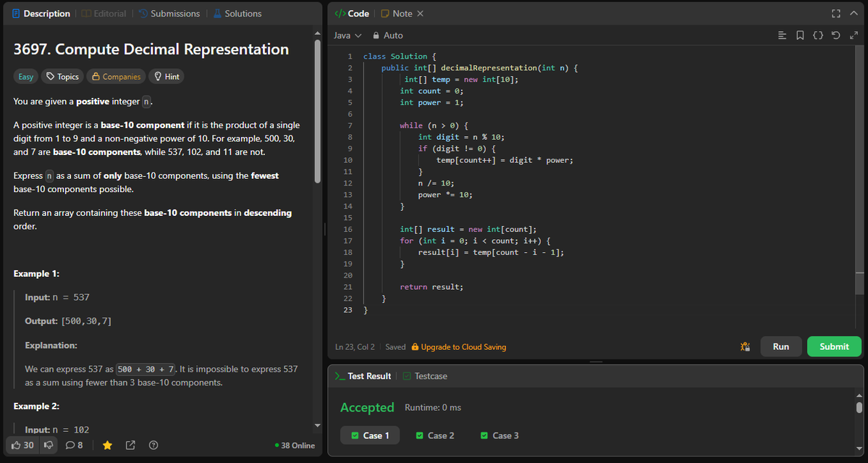Screen dimensions: 868x463
Task: Open the help question mark icon
Action: click(x=154, y=446)
